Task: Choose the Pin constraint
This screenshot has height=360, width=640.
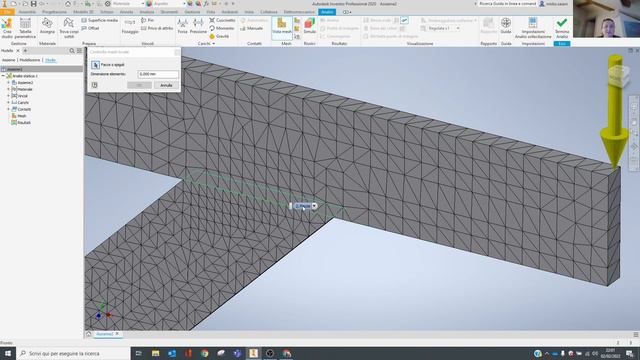Action: click(147, 20)
